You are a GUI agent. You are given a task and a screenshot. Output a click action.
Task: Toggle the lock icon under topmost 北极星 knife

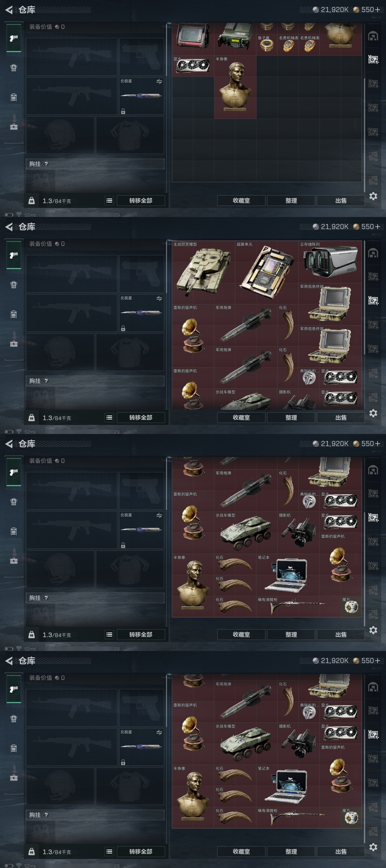point(123,111)
